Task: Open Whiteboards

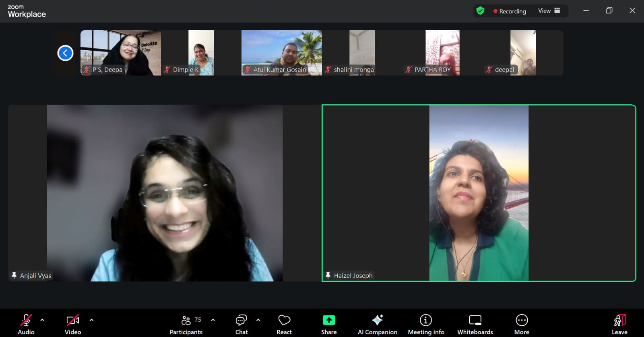Action: (x=475, y=324)
